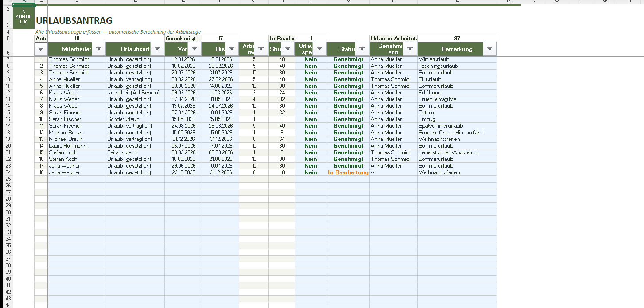Viewport: 644px width, 308px height.
Task: Click row header 24
Action: (8, 172)
